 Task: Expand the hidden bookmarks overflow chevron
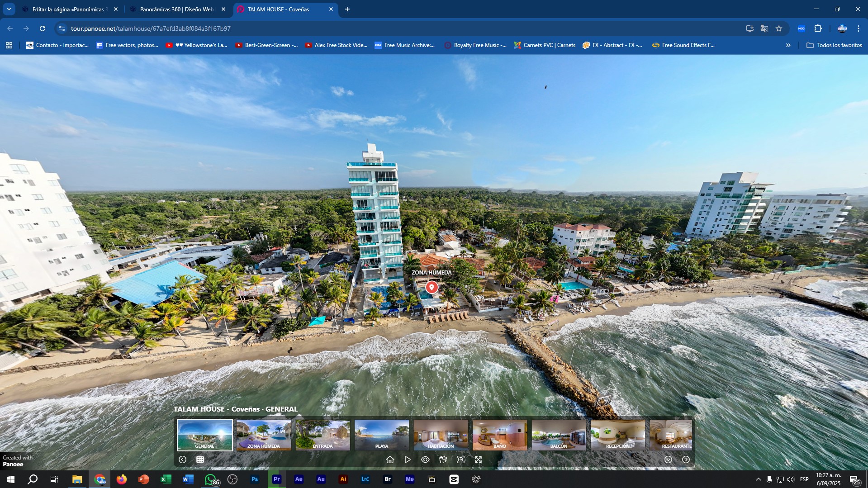788,45
